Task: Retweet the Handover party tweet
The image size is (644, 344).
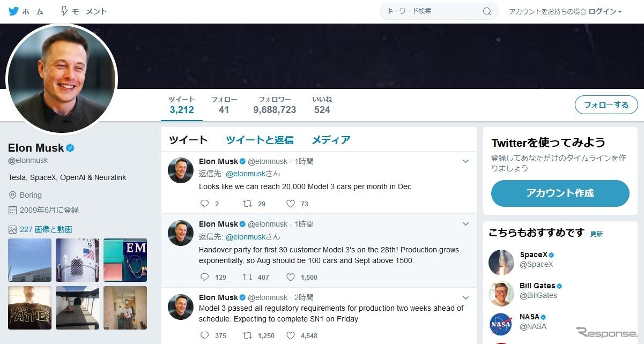Action: [x=248, y=277]
